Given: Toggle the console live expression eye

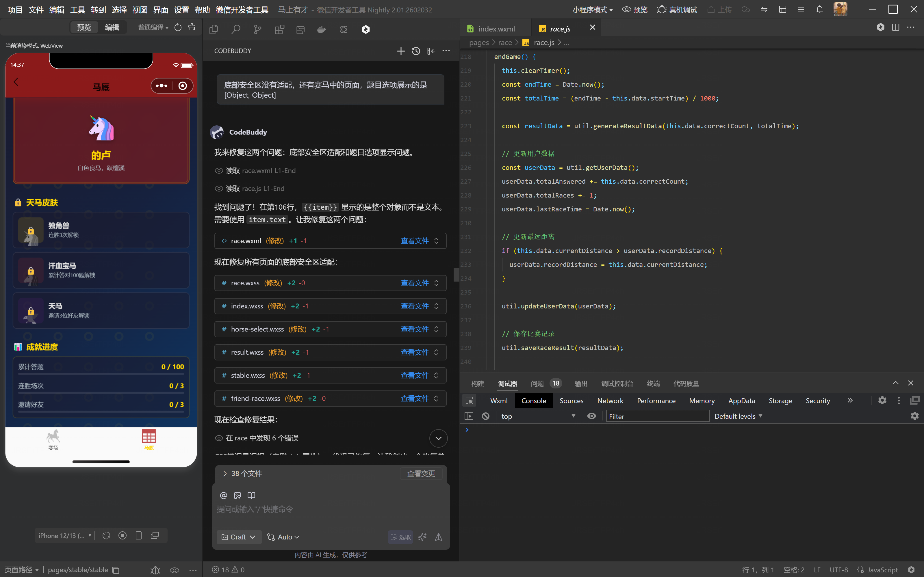Looking at the screenshot, I should 591,416.
